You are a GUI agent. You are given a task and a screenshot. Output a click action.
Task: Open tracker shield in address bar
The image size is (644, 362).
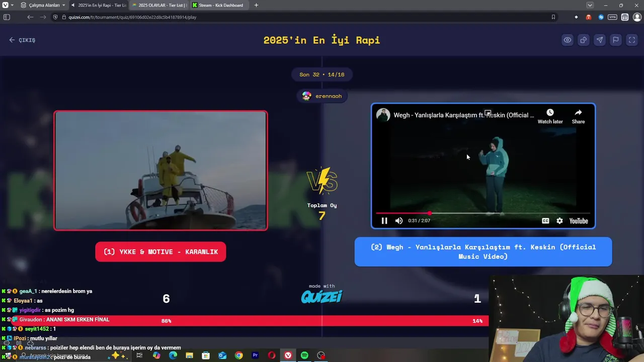click(56, 17)
